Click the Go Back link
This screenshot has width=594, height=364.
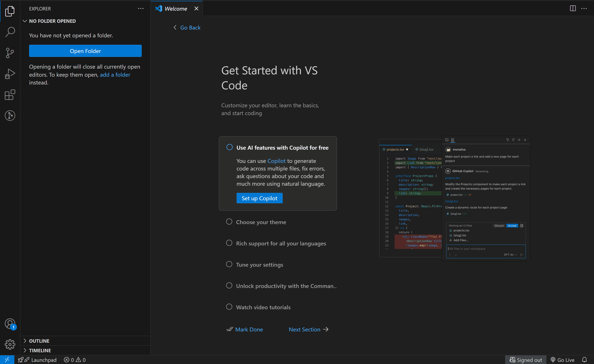click(190, 28)
